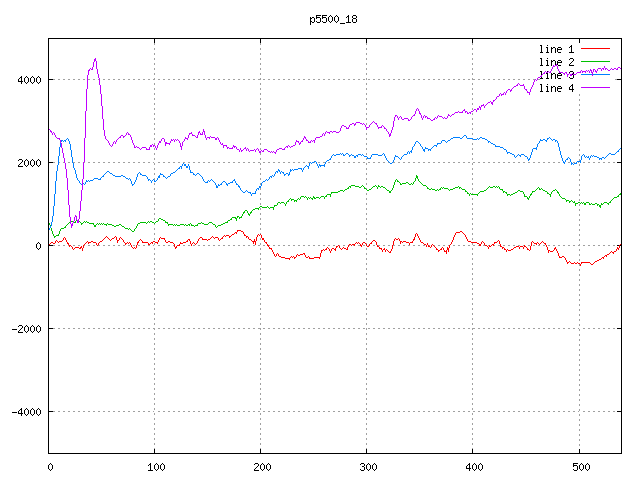Screen dimensions: 640x480
Task: Click the y-axis label 0
Action: click(x=38, y=246)
